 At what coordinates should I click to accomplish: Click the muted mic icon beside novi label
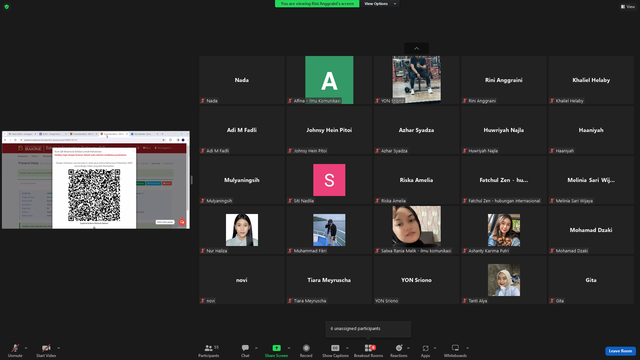(203, 301)
